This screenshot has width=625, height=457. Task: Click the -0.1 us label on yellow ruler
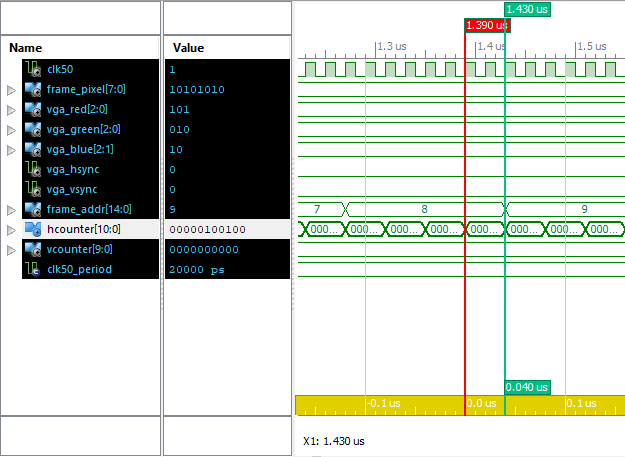click(x=383, y=403)
